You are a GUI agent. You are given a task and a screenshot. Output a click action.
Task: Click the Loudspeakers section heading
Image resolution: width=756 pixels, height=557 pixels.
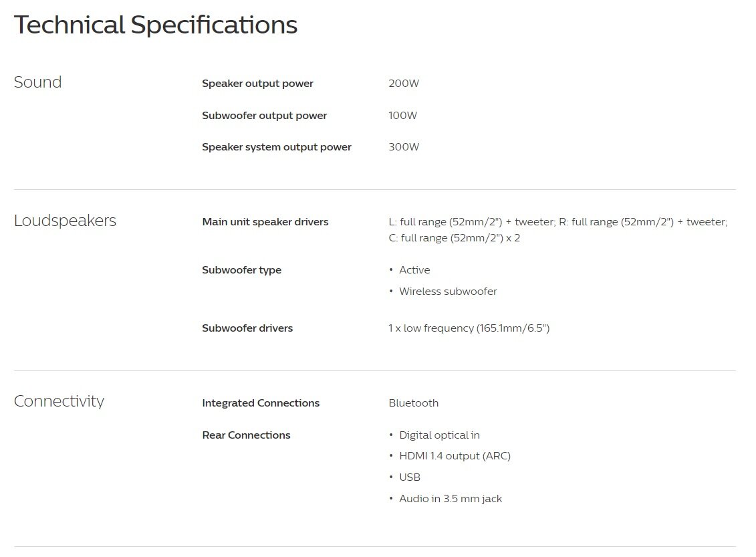point(65,221)
